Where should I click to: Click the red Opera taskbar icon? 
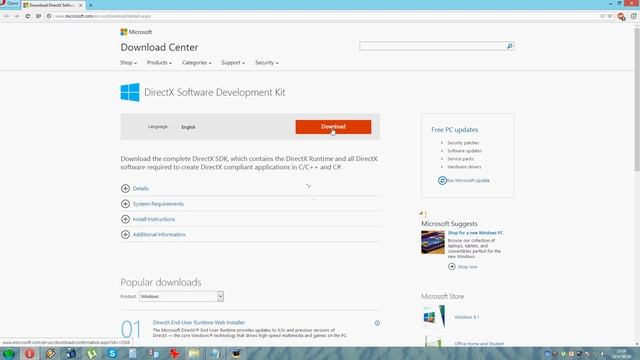pos(29,353)
